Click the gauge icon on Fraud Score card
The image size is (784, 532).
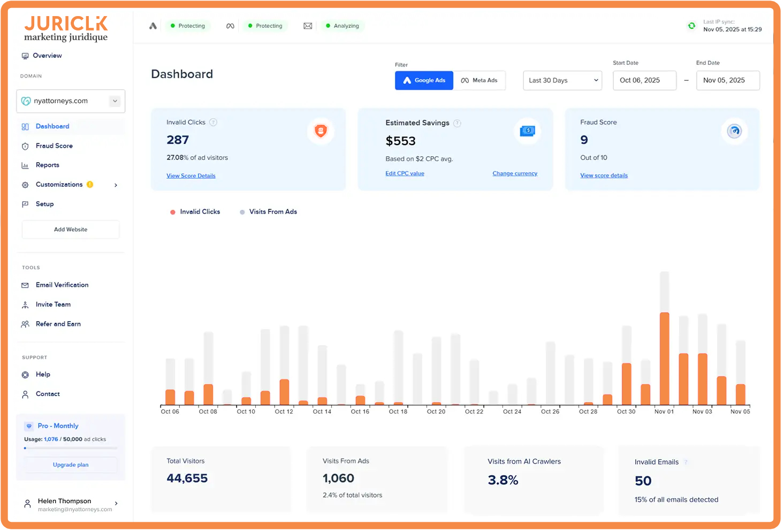734,131
